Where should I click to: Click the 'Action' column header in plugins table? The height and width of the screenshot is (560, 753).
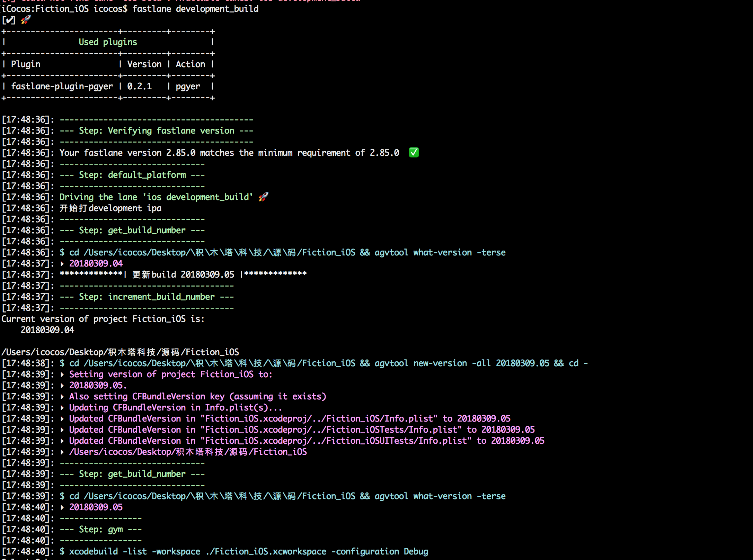pyautogui.click(x=190, y=64)
